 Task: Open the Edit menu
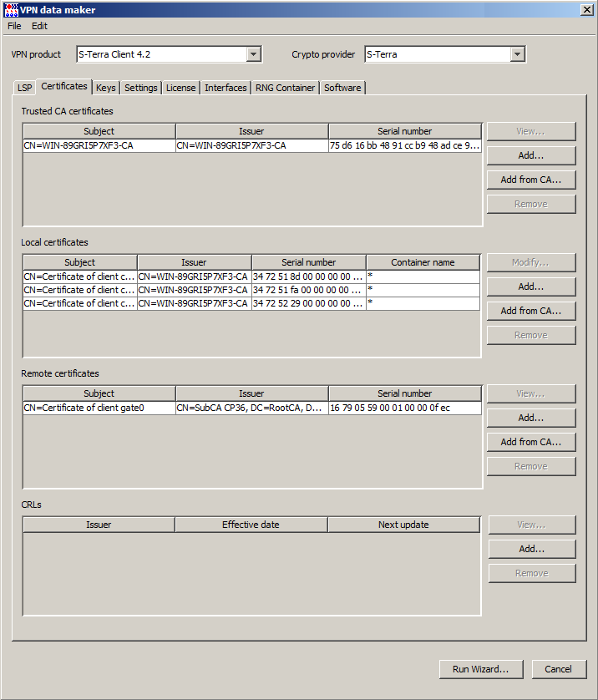coord(39,26)
